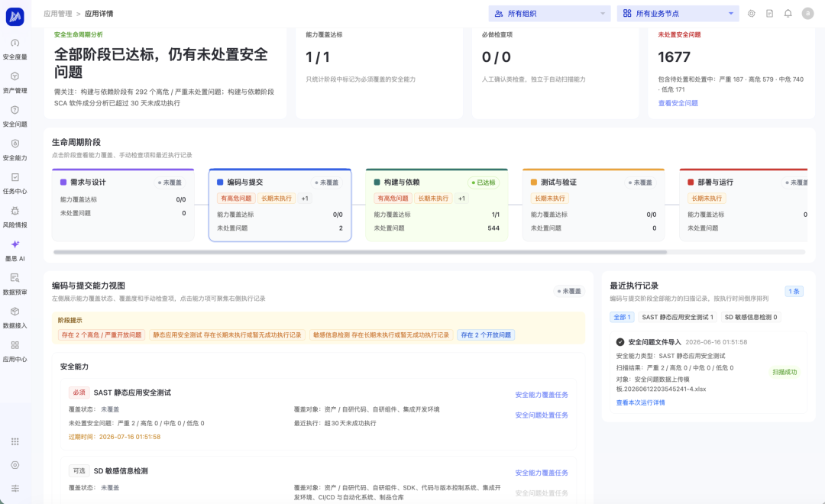Go to 安全问题 sidebar icon

[15, 116]
